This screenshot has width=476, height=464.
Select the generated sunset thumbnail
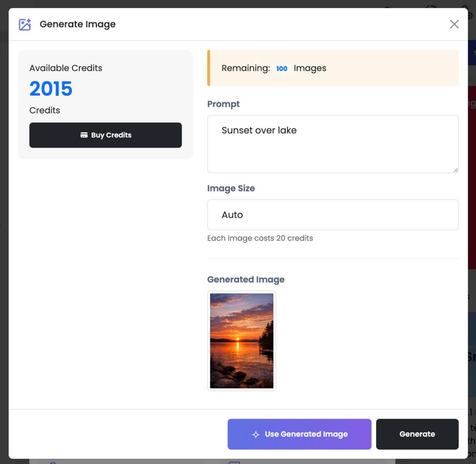pos(242,340)
